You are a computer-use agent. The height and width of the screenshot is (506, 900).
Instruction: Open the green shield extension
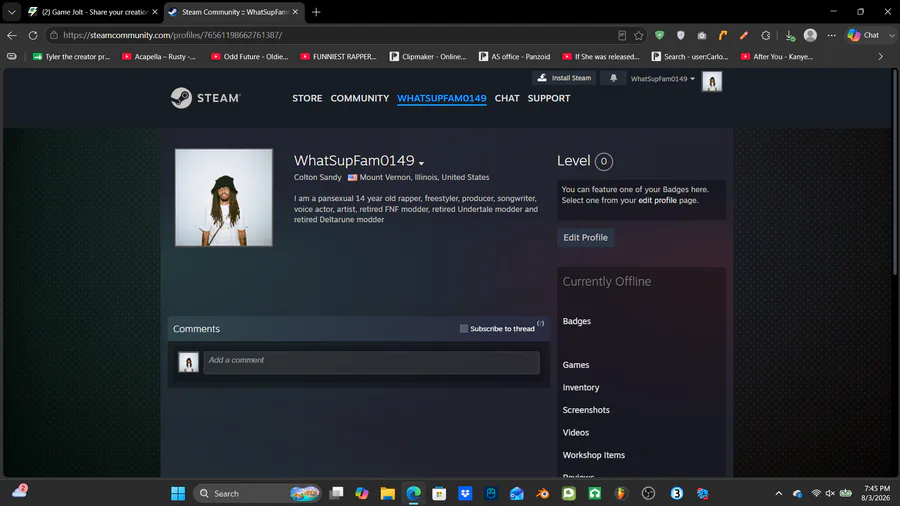(660, 36)
